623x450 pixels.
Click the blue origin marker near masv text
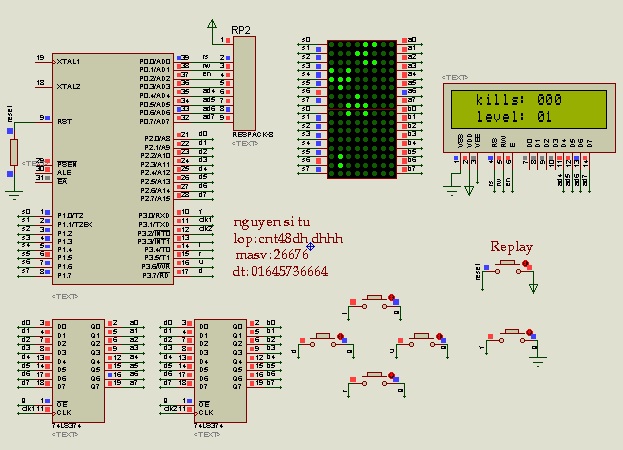[310, 247]
